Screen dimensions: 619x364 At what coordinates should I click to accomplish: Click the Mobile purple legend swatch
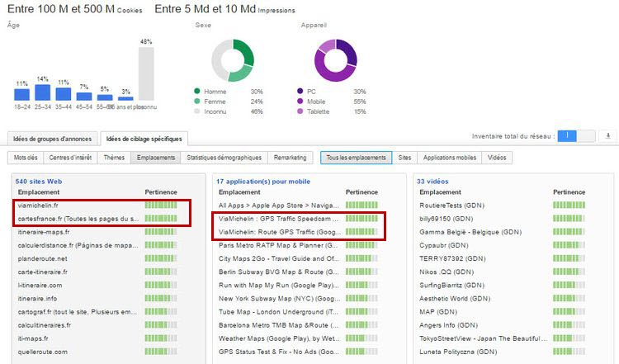pos(300,102)
